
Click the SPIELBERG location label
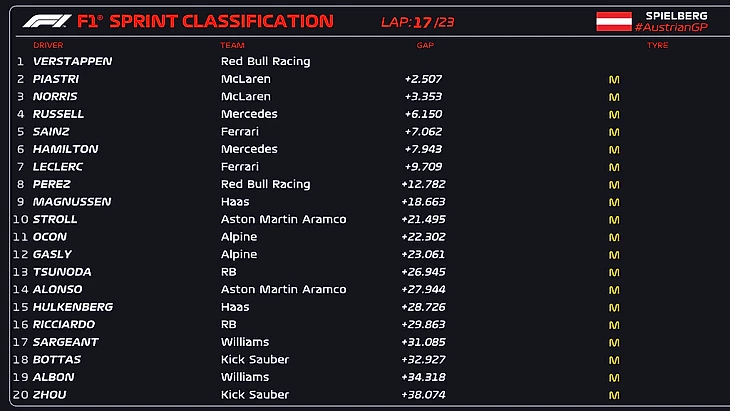click(x=677, y=15)
